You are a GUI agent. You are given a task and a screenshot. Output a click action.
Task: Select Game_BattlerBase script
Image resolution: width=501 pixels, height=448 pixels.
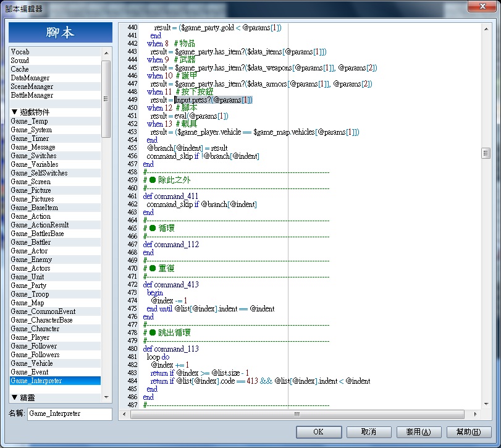coord(55,234)
